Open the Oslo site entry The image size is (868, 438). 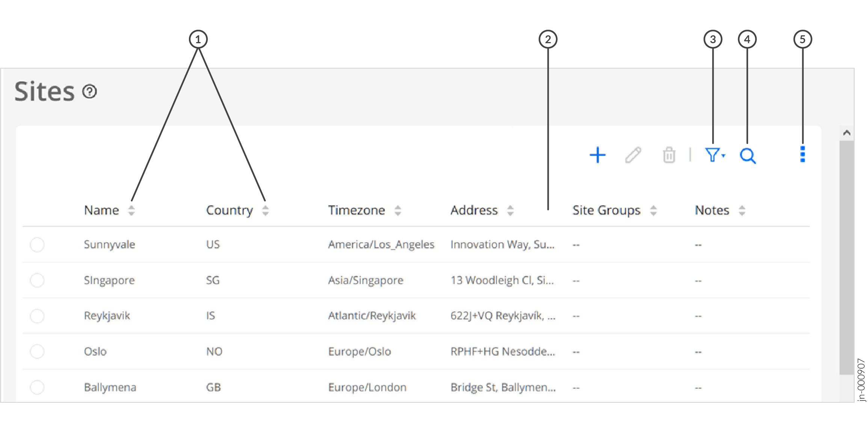(x=95, y=352)
